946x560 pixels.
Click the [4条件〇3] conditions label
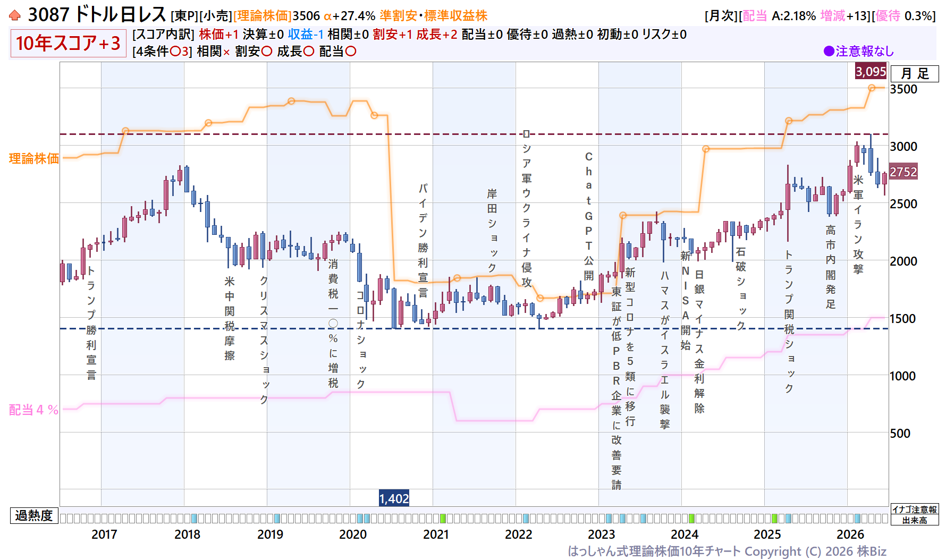click(x=162, y=52)
